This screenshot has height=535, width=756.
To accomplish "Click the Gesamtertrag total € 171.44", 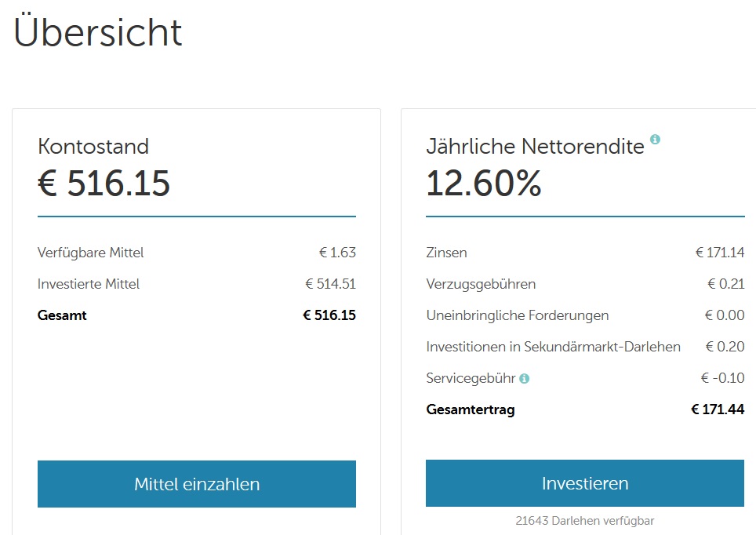I will coord(718,409).
